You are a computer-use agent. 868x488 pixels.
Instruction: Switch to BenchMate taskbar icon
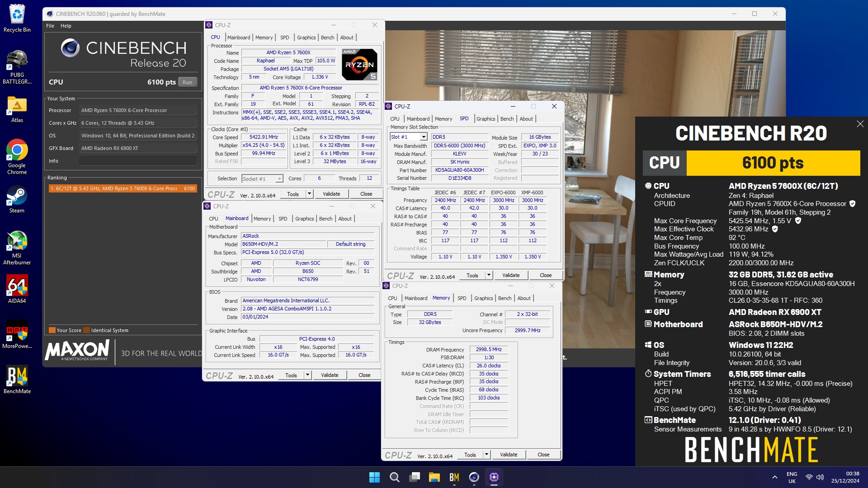(x=454, y=477)
